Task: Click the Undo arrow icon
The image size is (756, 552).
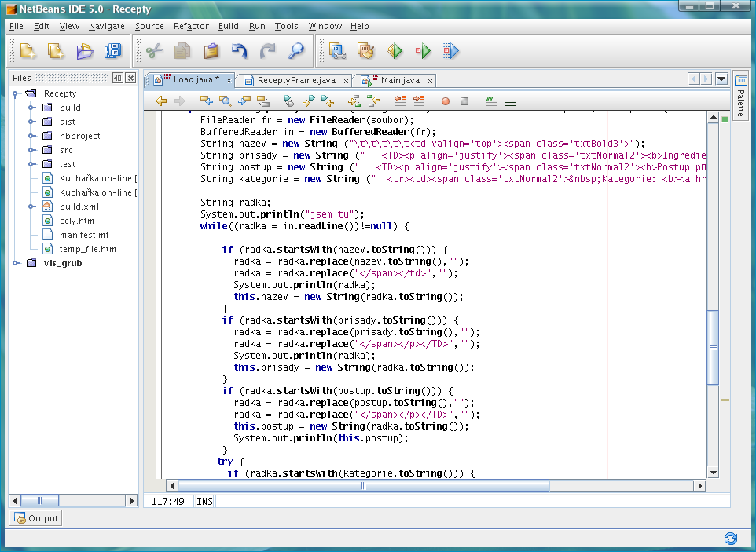Action: click(240, 52)
